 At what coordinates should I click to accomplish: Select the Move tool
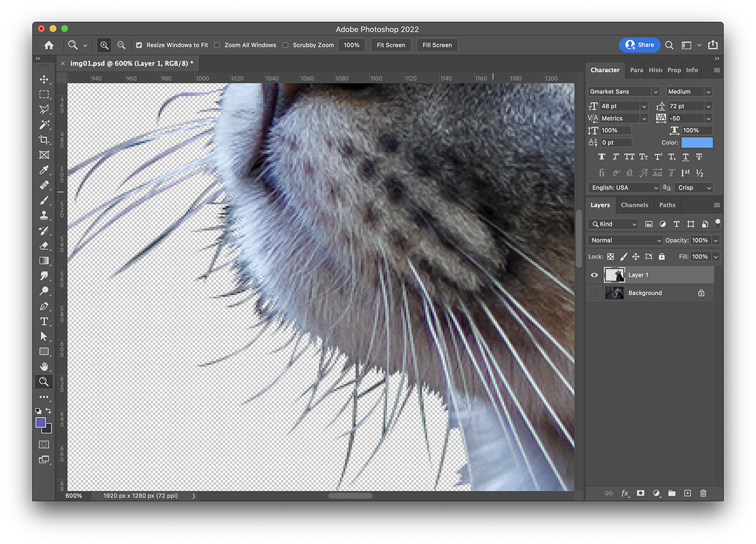pos(44,79)
